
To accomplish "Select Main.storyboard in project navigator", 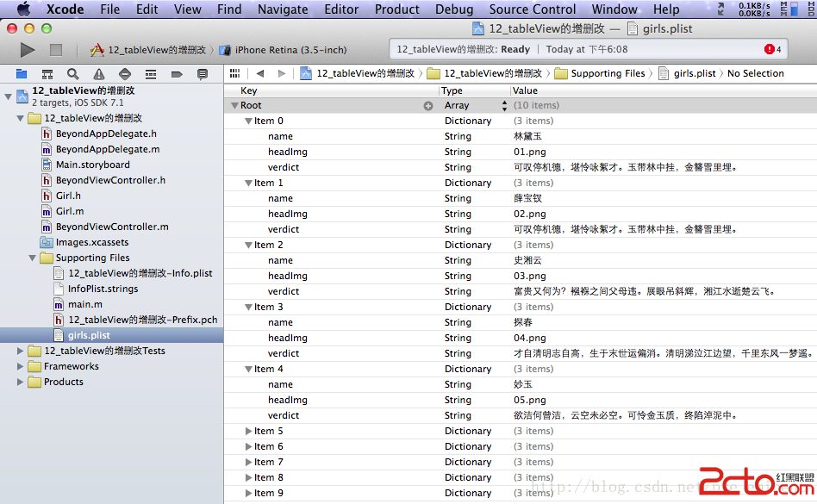I will 92,165.
